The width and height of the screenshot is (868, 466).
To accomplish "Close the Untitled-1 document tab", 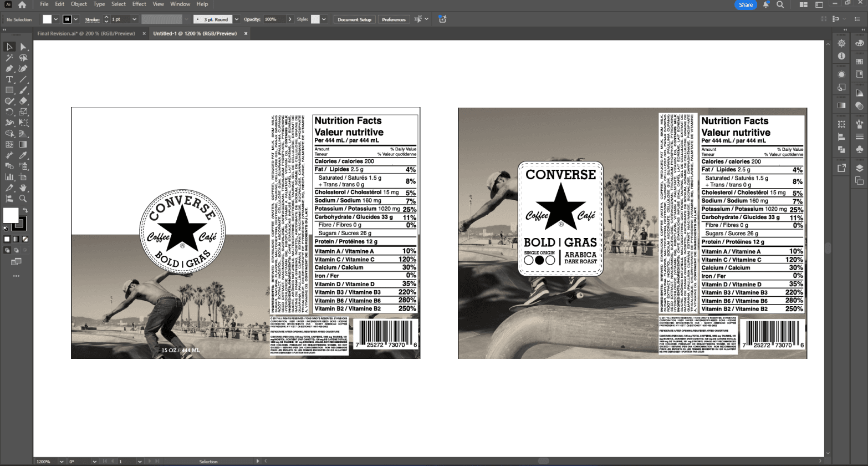I will point(246,34).
